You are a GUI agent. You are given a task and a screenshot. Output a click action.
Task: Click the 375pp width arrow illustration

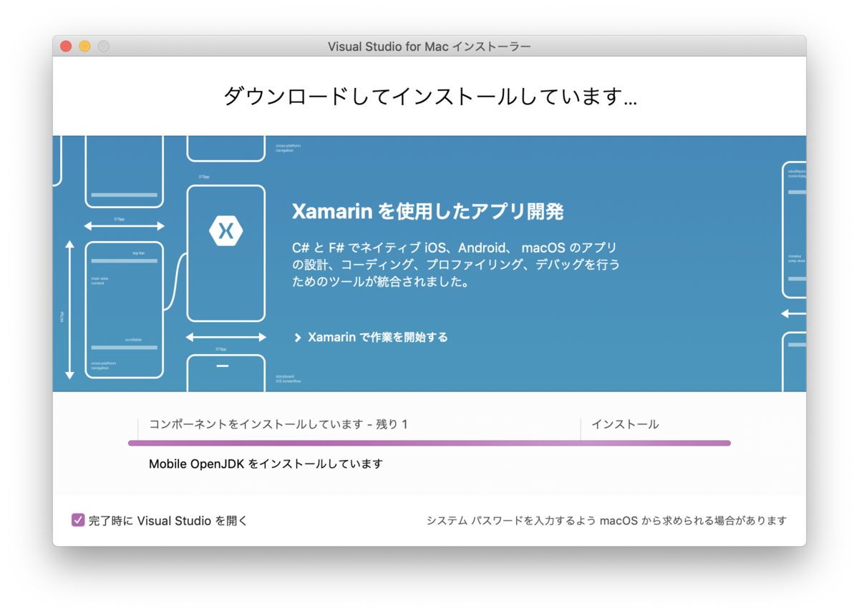[124, 226]
